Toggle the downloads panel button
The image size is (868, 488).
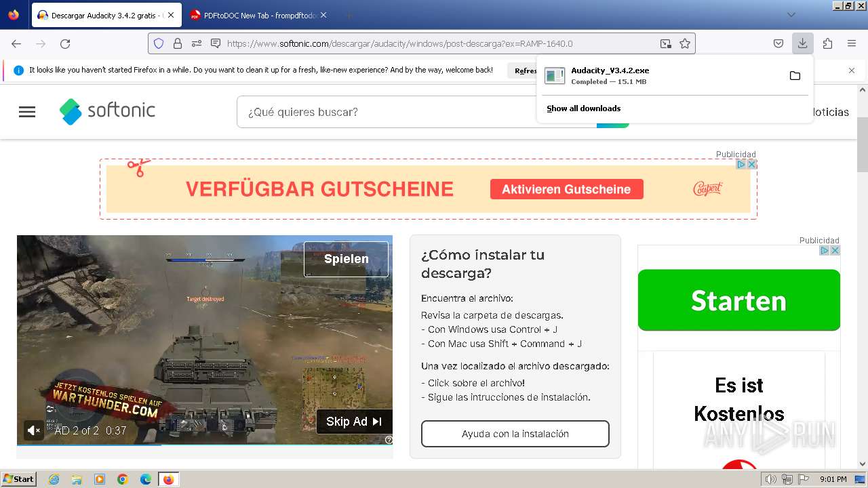(x=803, y=43)
